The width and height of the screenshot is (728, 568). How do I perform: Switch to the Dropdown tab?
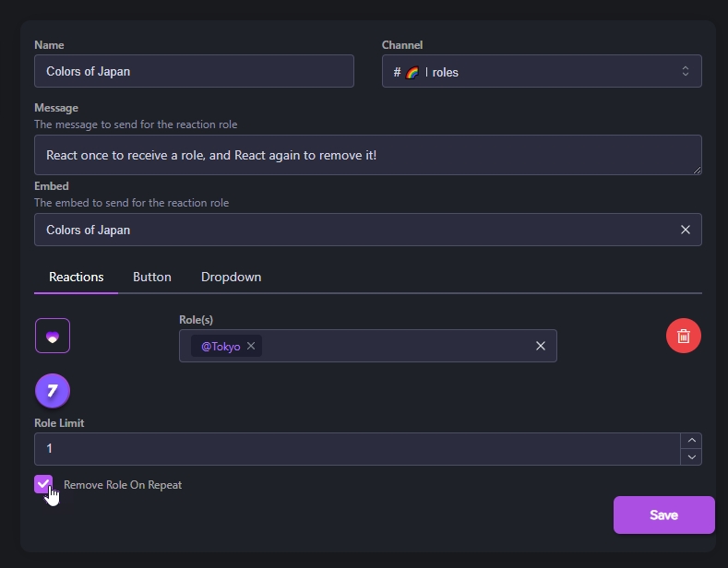tap(231, 277)
